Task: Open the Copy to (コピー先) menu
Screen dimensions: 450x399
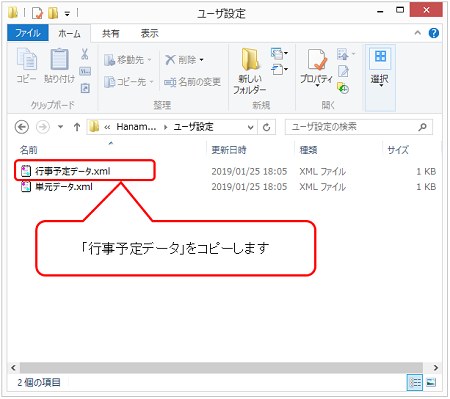Action: point(129,82)
